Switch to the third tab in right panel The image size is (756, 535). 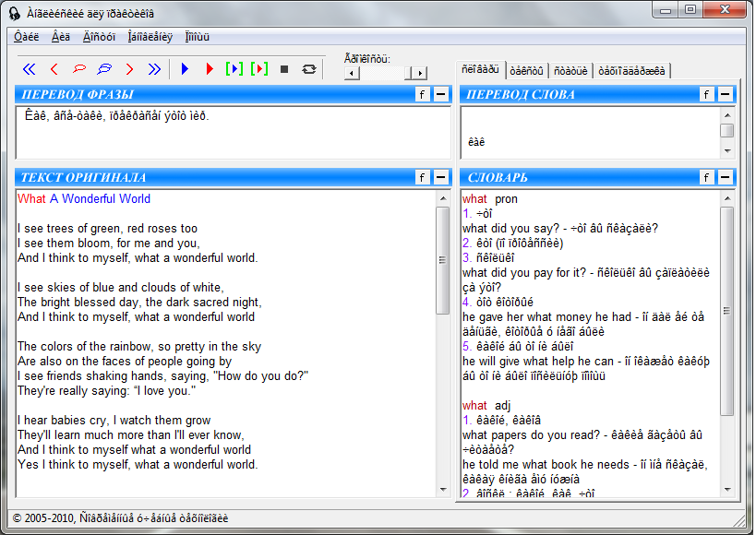pos(570,71)
